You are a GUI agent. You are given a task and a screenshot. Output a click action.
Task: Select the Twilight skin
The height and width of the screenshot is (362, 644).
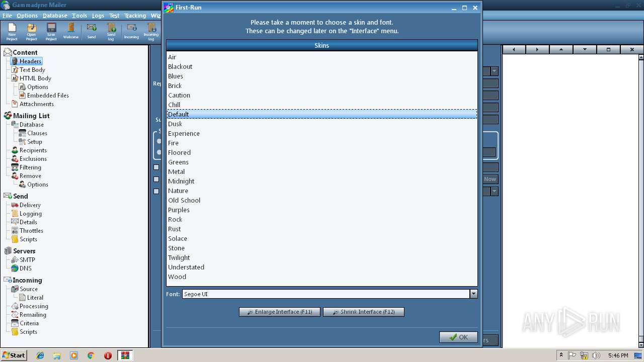point(322,258)
